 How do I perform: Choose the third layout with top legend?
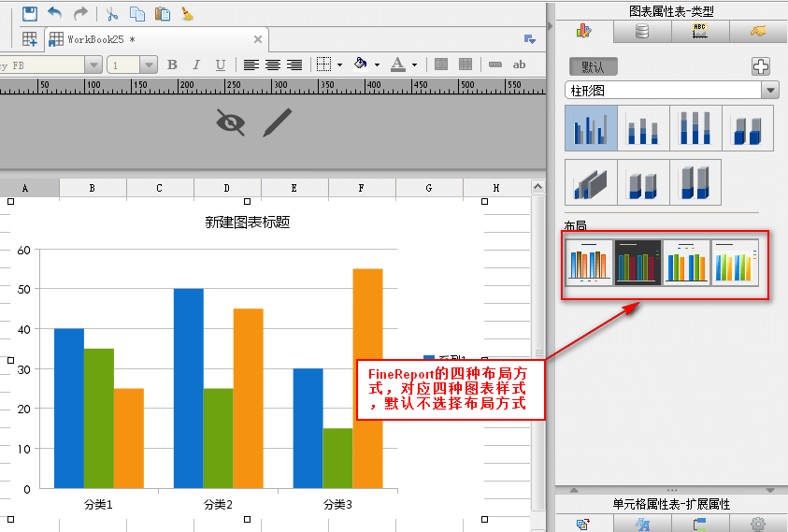pyautogui.click(x=686, y=263)
